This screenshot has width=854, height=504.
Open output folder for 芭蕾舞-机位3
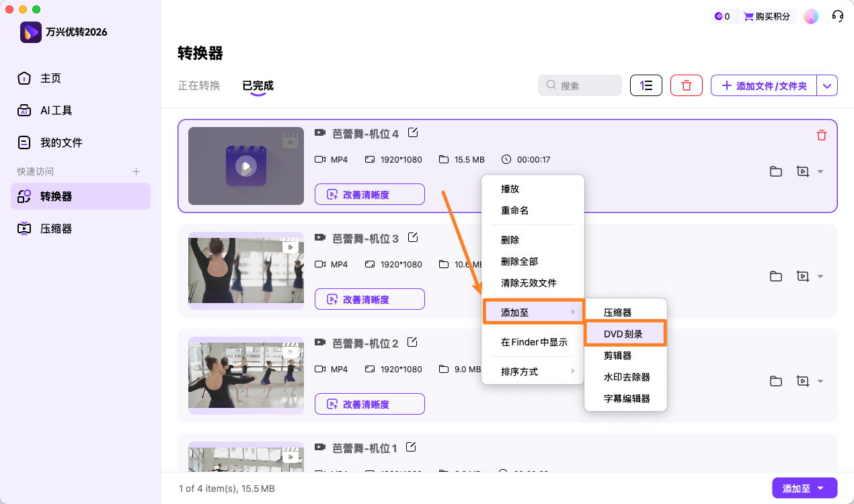pos(775,276)
